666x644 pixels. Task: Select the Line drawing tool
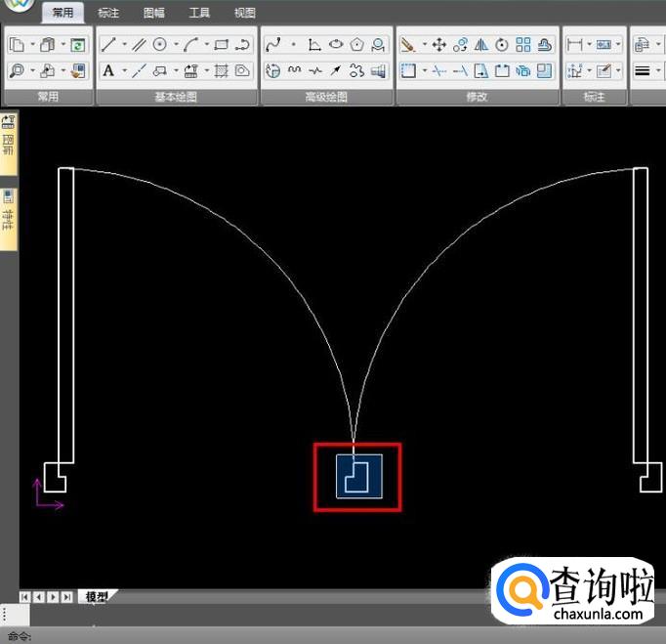click(109, 45)
